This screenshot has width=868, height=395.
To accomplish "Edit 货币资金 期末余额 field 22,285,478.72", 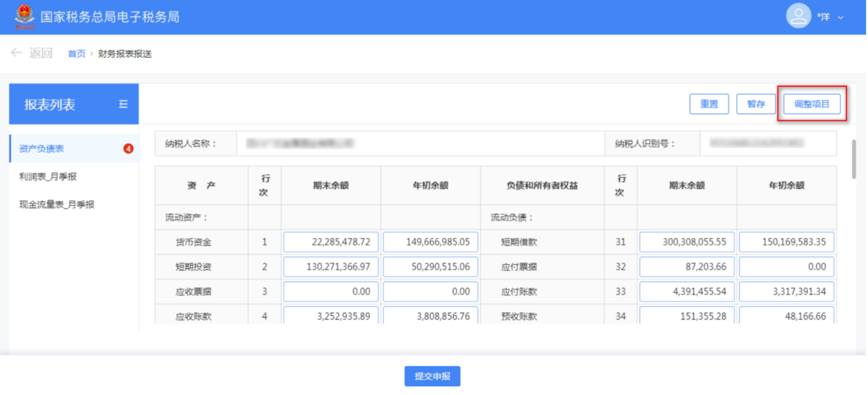I will pos(331,242).
